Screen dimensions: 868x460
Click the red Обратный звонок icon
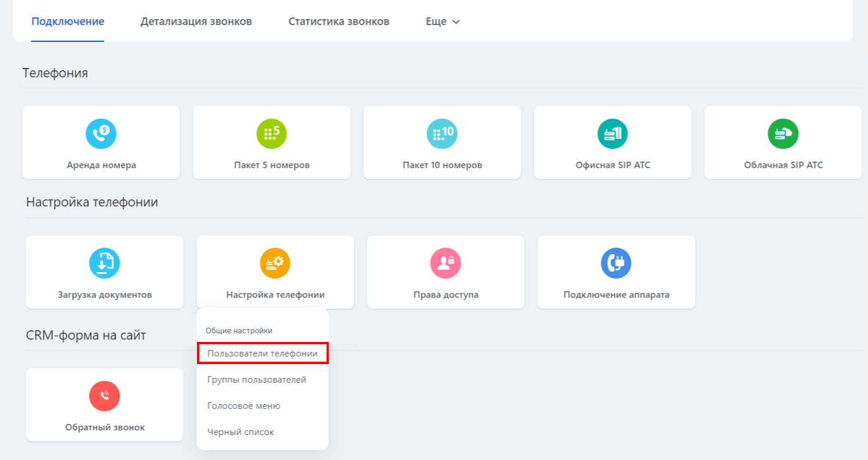[105, 396]
